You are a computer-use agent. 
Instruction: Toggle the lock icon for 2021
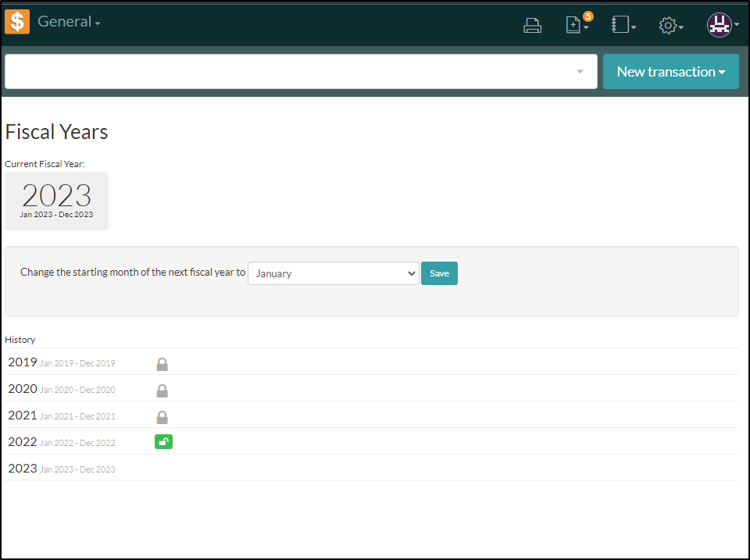coord(162,417)
